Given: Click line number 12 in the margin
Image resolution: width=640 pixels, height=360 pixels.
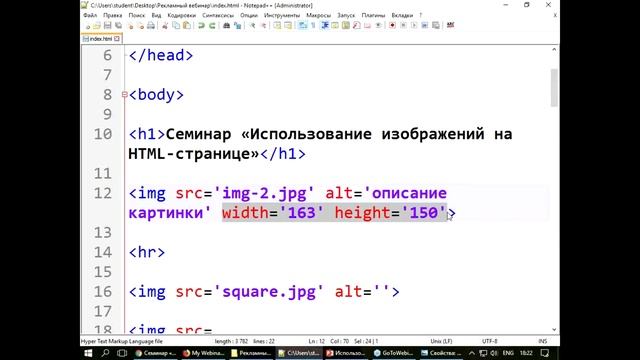Looking at the screenshot, I should click(103, 193).
